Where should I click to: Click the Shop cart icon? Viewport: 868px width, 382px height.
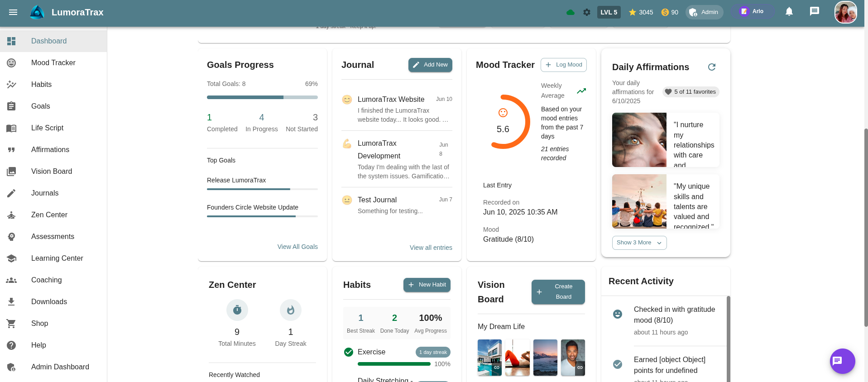coord(11,324)
